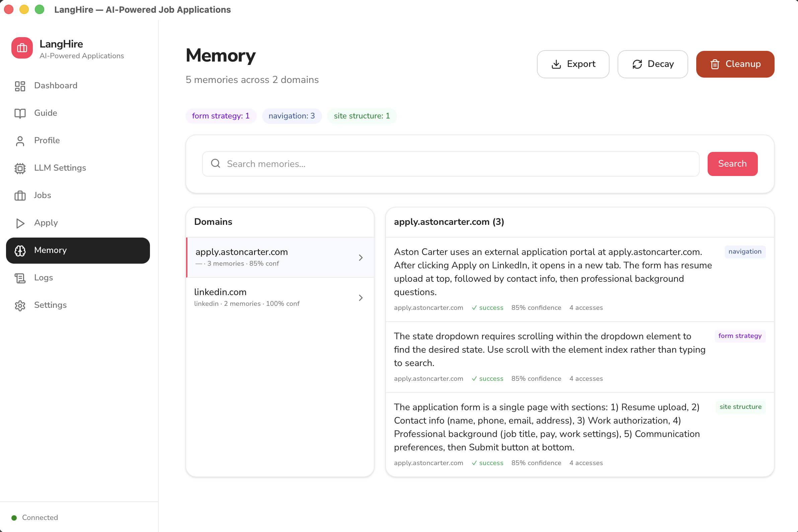Expand apply.astoncarter.com domain chevron
Screen dimensions: 798x532
click(361, 258)
